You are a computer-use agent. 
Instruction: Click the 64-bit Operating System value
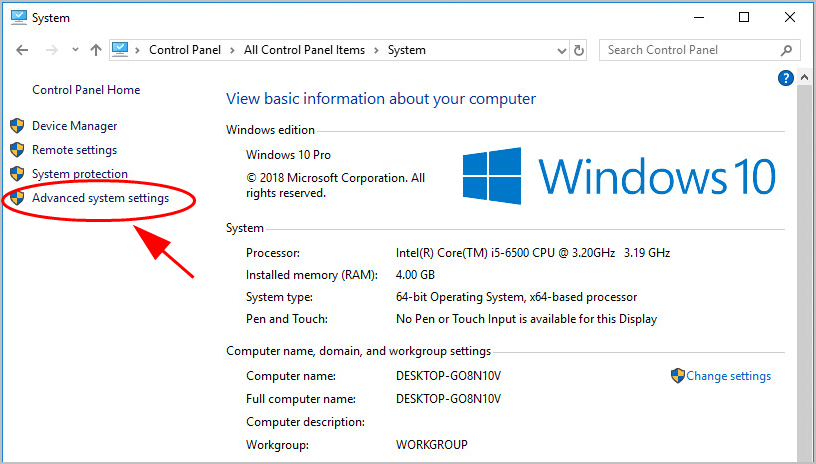(516, 297)
